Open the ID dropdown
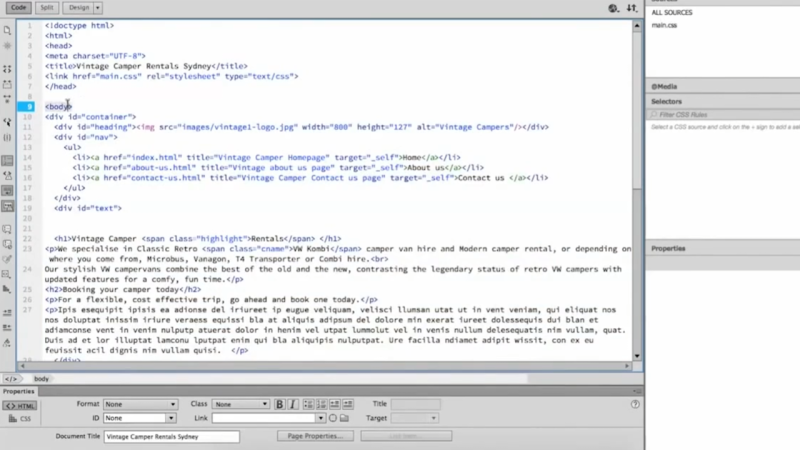This screenshot has height=450, width=800. point(139,418)
